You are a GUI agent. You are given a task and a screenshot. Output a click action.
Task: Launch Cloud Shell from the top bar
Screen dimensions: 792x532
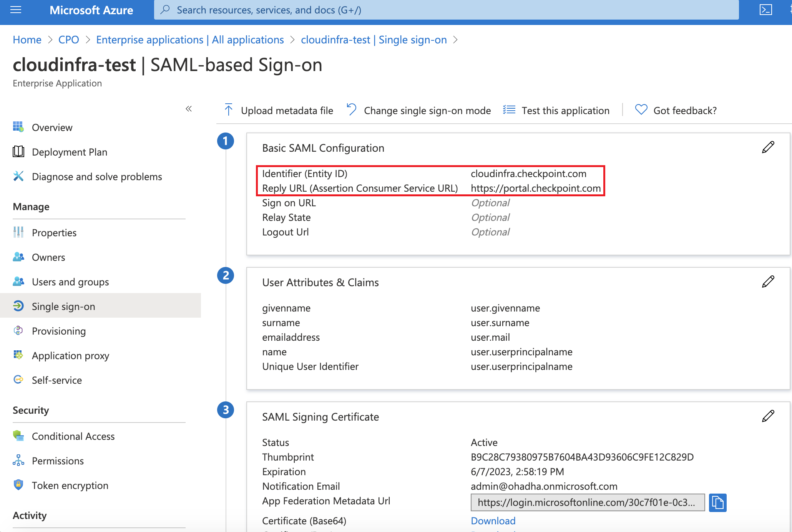coord(766,10)
